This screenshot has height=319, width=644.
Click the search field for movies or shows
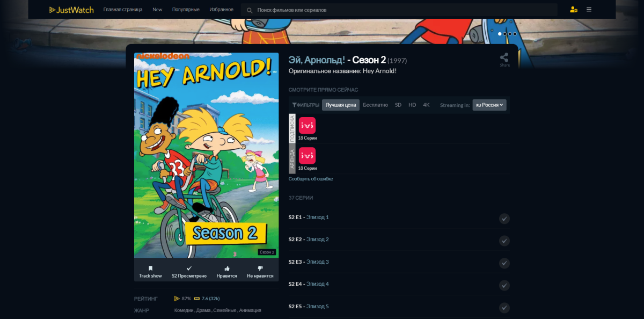pyautogui.click(x=399, y=10)
